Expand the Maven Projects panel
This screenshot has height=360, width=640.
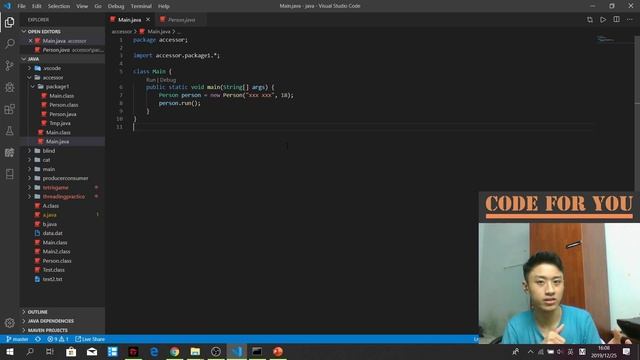tap(62, 330)
